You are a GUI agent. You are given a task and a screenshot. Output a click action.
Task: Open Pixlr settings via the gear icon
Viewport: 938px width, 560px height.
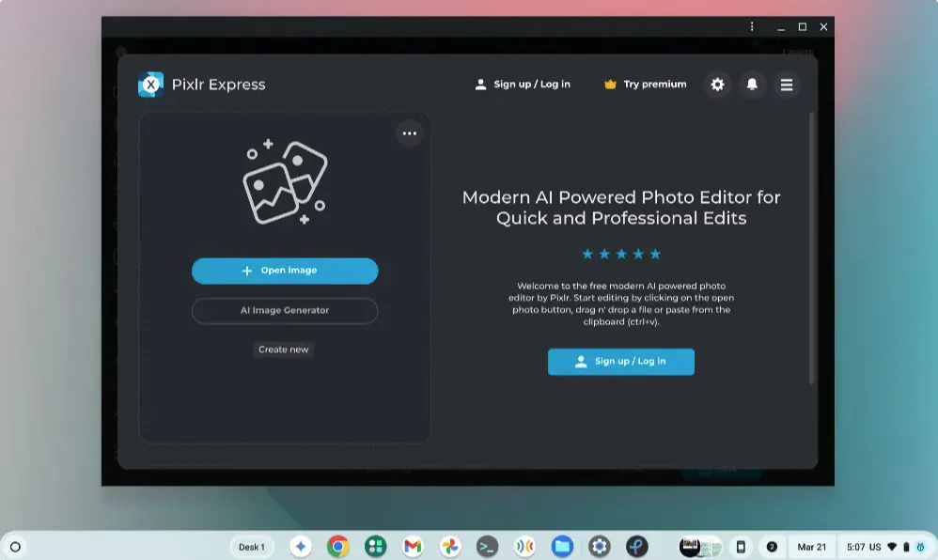[x=717, y=85]
